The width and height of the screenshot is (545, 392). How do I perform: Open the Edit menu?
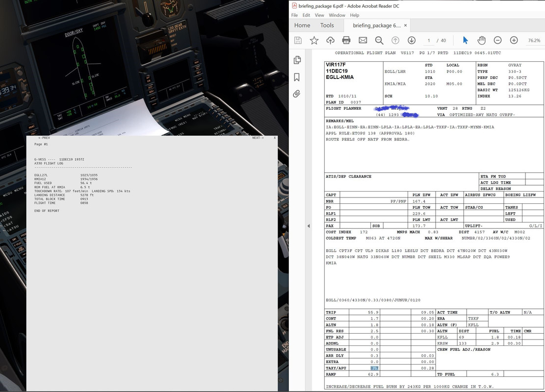point(306,15)
